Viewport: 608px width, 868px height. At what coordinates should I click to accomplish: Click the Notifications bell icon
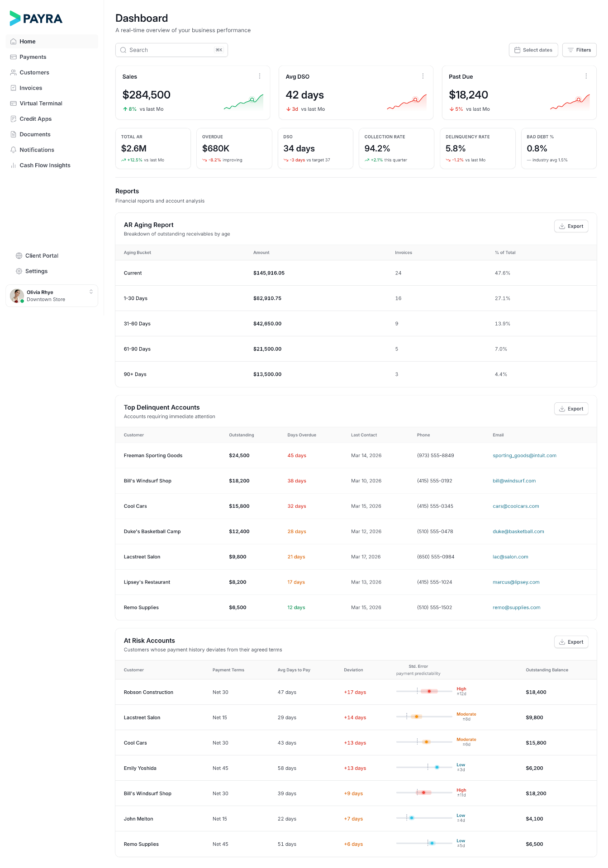(14, 150)
